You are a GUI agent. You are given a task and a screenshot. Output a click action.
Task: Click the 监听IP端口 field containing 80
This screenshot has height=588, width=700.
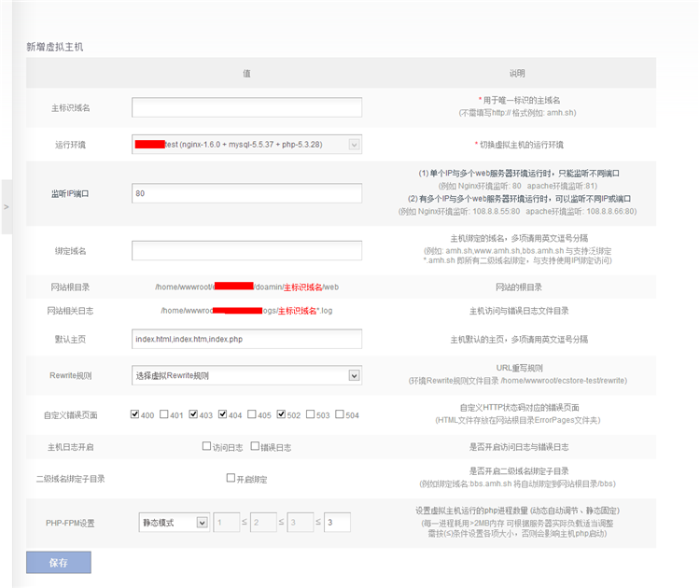tap(246, 193)
